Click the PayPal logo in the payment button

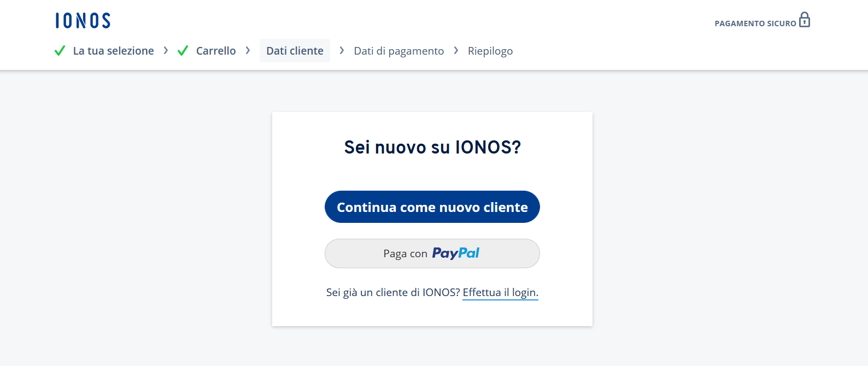click(x=456, y=253)
